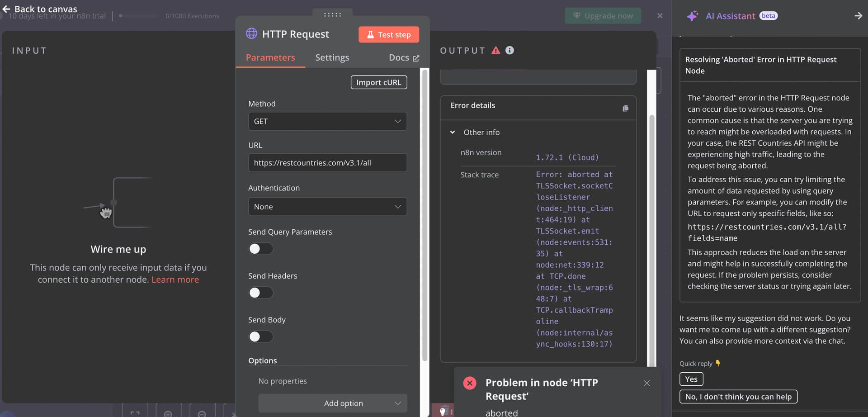Click the URL input field
Viewport: 868px width, 417px height.
[x=327, y=163]
